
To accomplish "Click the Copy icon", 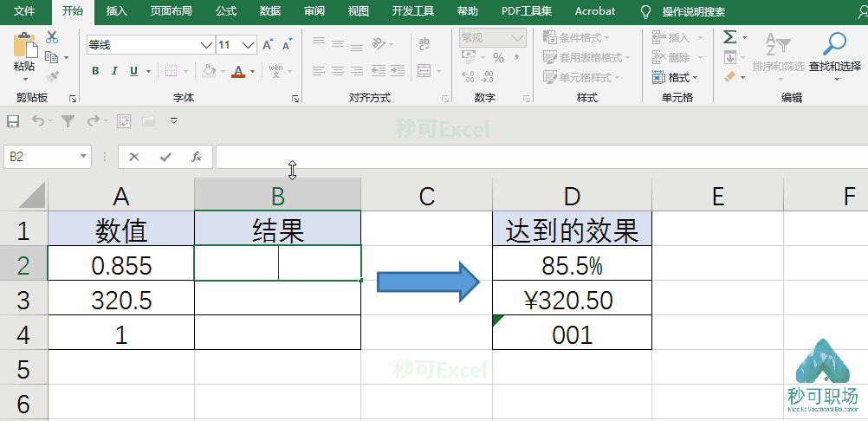I will (51, 57).
